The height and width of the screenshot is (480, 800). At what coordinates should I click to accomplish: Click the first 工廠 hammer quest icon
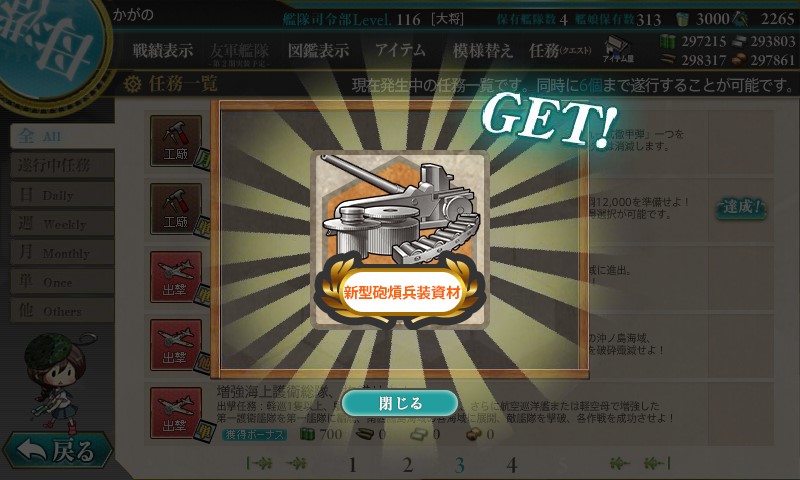point(176,141)
